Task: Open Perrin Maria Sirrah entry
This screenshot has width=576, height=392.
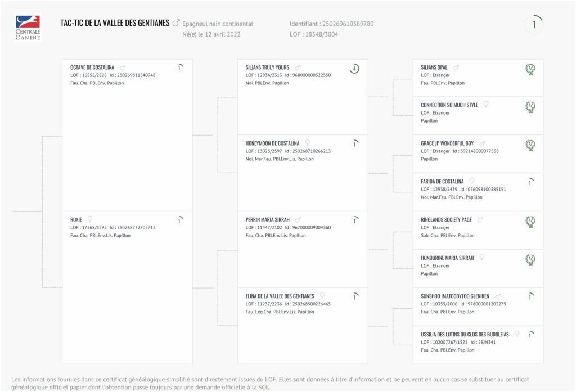Action: click(267, 220)
